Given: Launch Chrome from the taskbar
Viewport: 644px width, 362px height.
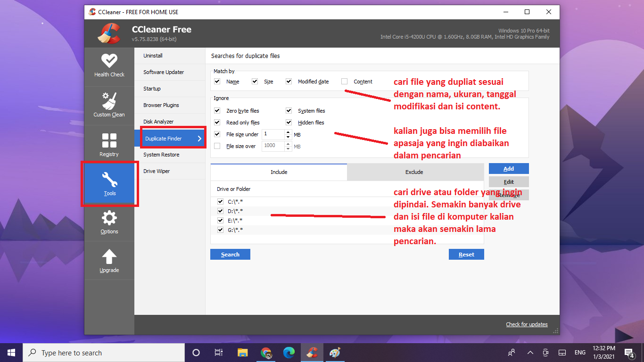Looking at the screenshot, I should pos(266,352).
